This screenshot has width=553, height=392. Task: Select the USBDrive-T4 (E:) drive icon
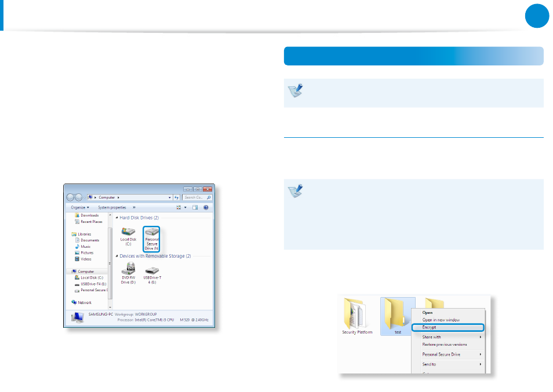pyautogui.click(x=152, y=275)
